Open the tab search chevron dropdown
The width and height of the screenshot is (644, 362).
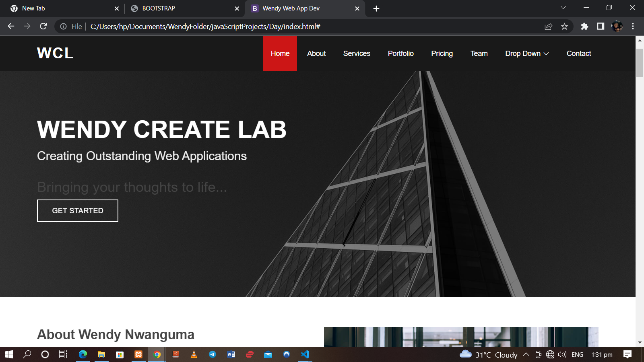click(563, 8)
